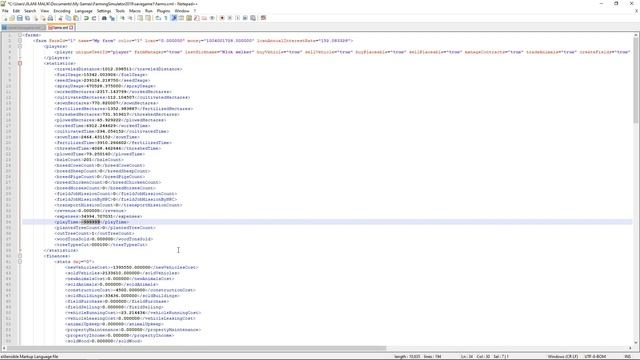
Task: Collapse the farms root tag fold marker
Action: pyautogui.click(x=20, y=35)
